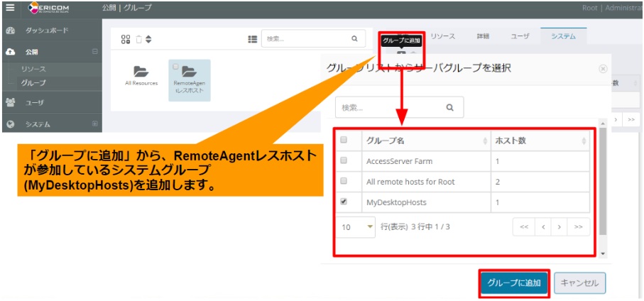Expand the システム section in sidebar

94,124
